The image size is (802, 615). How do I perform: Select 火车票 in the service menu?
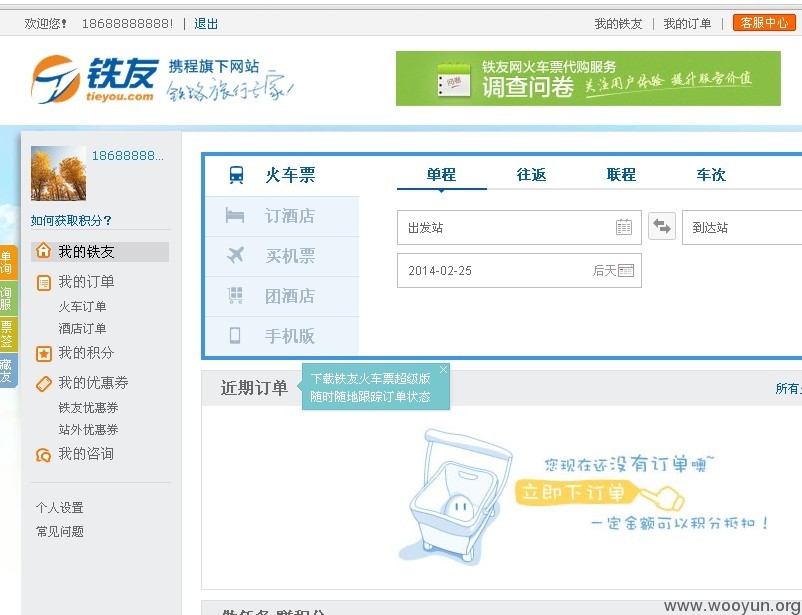point(282,175)
